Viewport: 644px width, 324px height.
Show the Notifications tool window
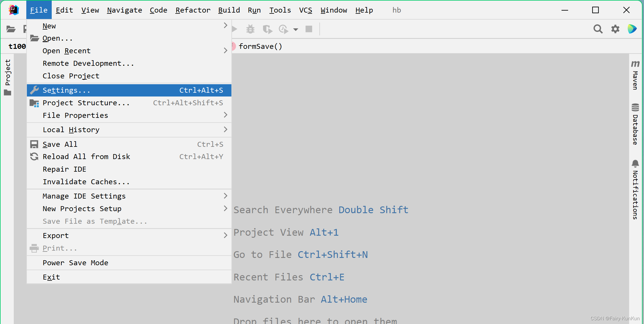[635, 189]
